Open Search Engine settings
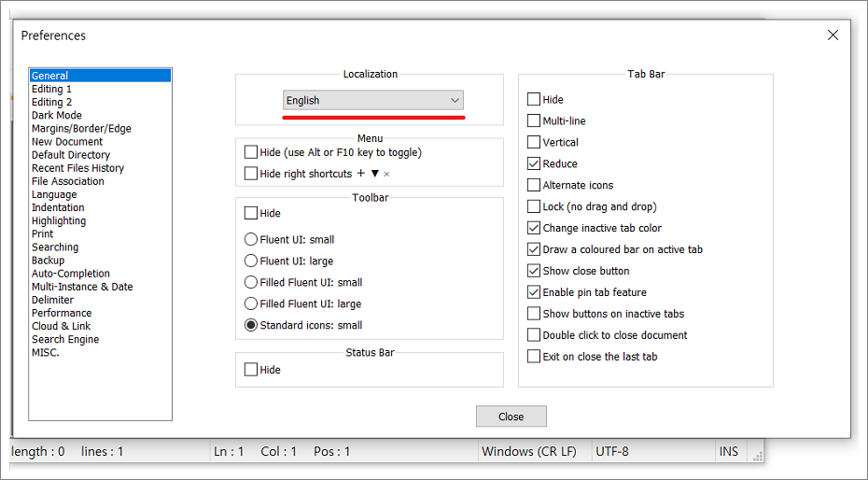Image resolution: width=868 pixels, height=480 pixels. tap(100, 339)
